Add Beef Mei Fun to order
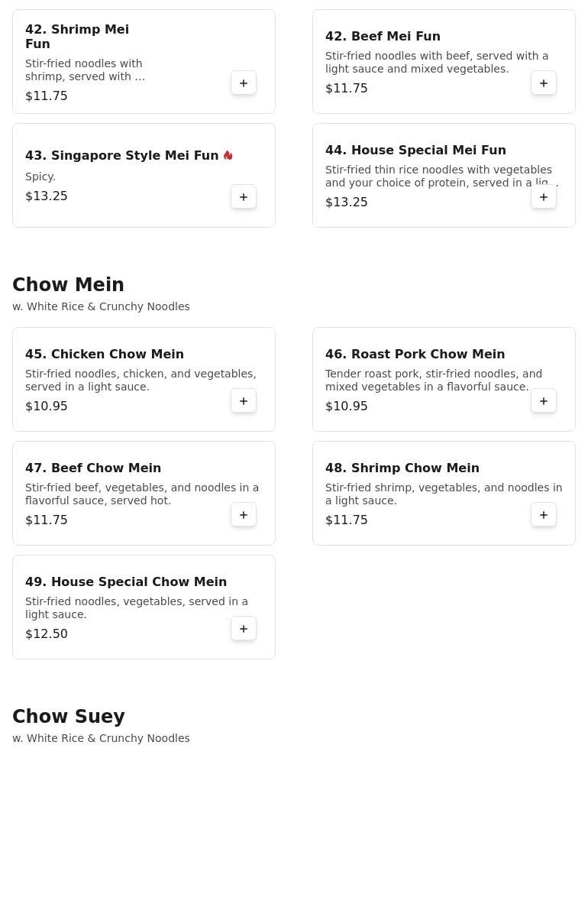 [544, 83]
